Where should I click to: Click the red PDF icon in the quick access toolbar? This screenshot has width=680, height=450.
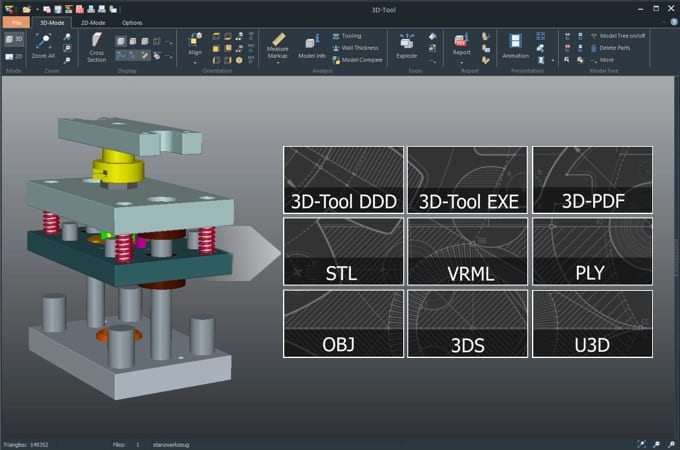80,9
